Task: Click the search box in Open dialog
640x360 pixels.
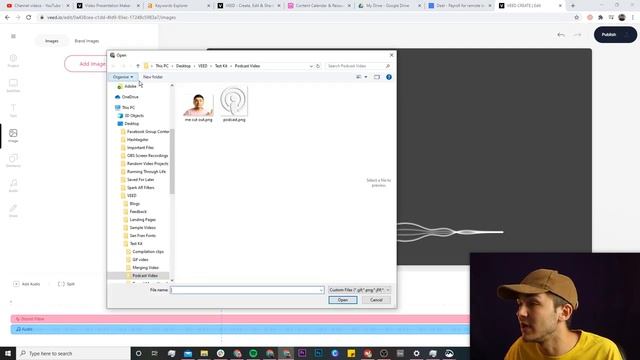Action: click(358, 66)
